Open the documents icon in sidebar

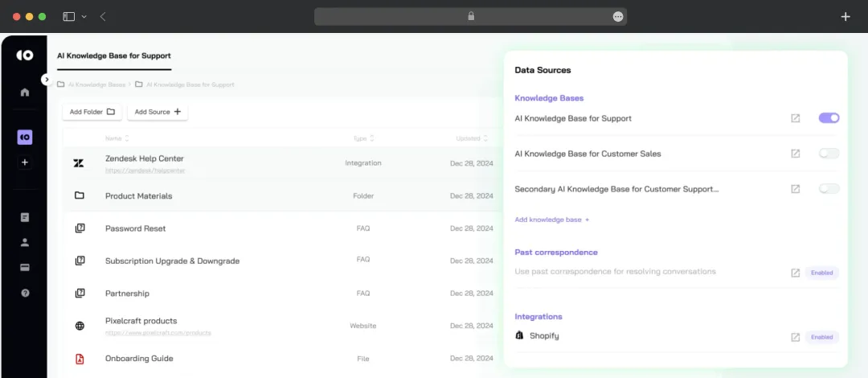[x=25, y=217]
